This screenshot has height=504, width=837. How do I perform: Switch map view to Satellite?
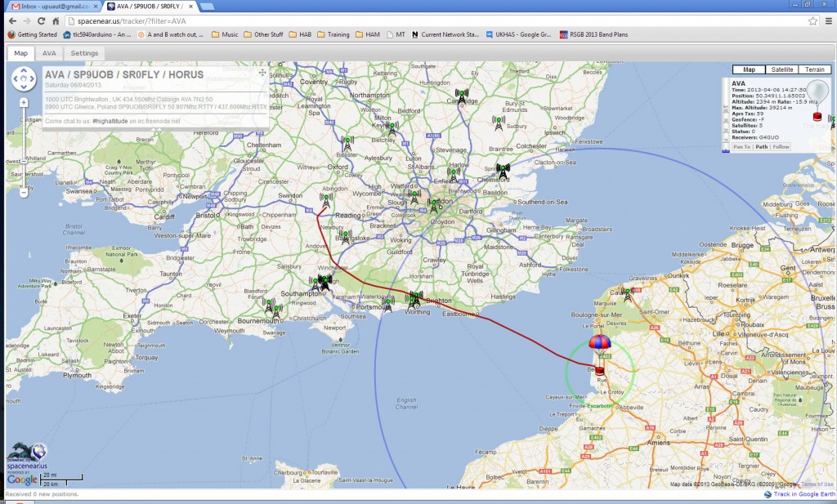(781, 69)
